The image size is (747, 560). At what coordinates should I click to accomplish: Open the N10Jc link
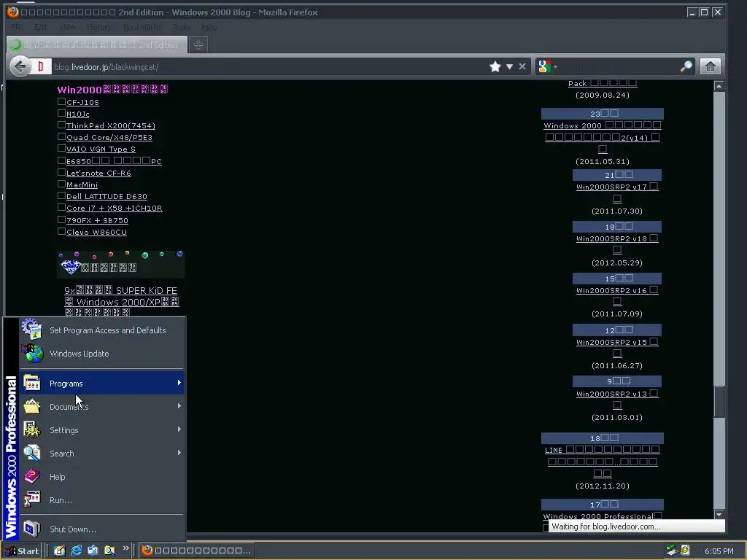(77, 114)
